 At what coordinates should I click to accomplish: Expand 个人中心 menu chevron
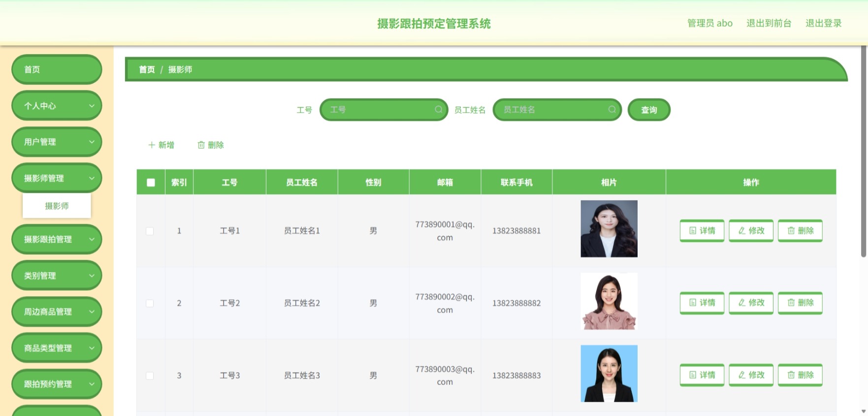(x=92, y=105)
